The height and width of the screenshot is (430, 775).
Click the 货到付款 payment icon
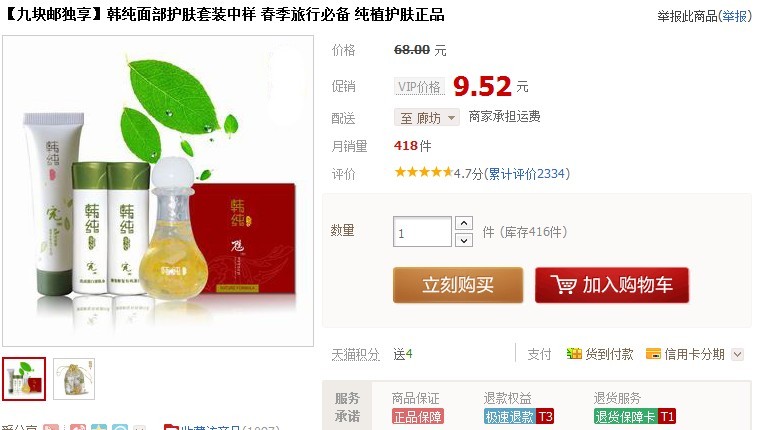coord(574,354)
